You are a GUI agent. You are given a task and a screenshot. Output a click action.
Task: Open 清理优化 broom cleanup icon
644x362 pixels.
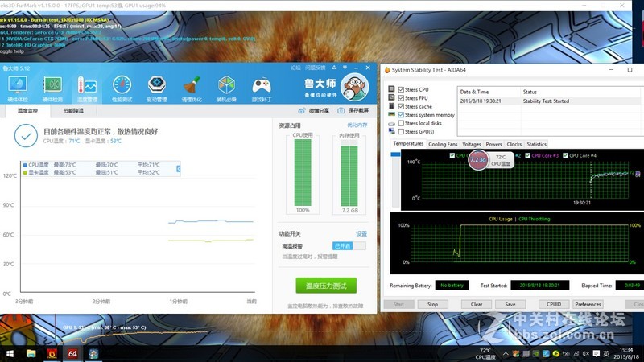[192, 88]
